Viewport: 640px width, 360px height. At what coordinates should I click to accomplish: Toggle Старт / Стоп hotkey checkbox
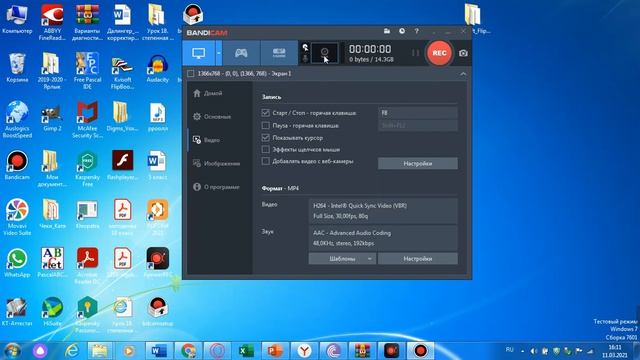point(265,113)
